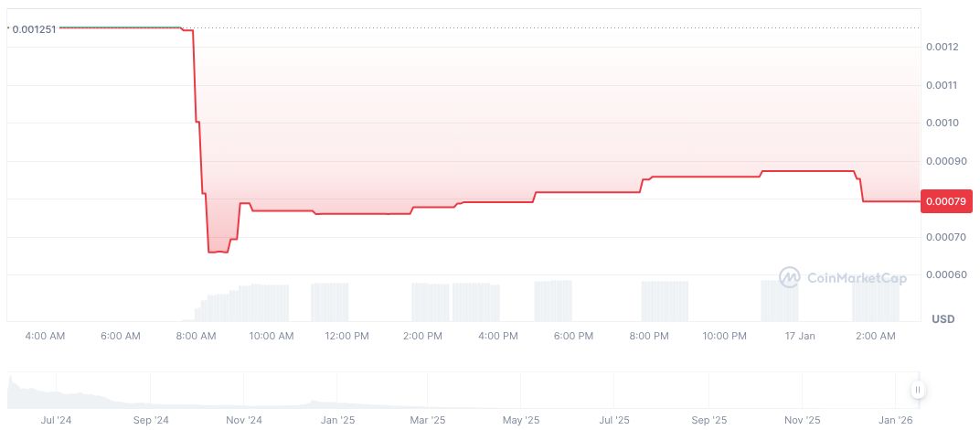
Task: Click the USD currency label
Action: (943, 318)
